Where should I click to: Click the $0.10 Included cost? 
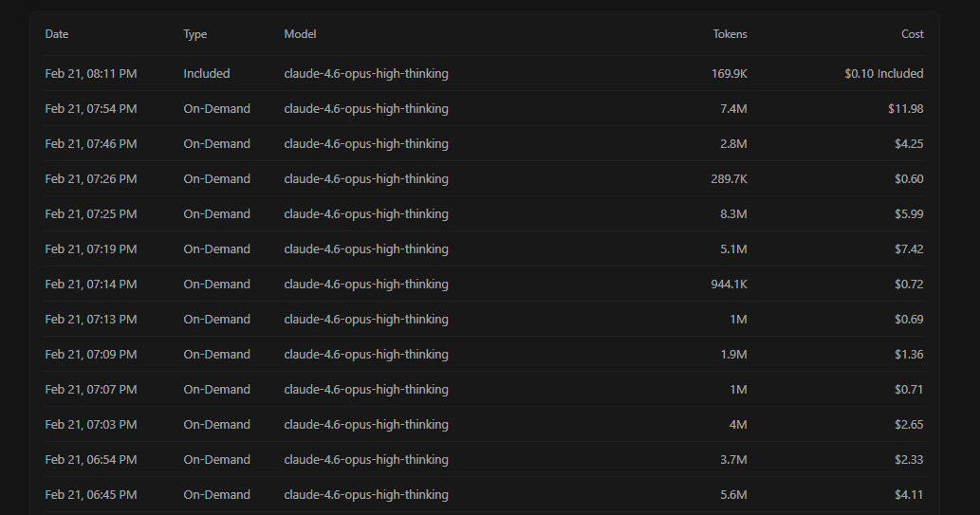[x=884, y=74]
